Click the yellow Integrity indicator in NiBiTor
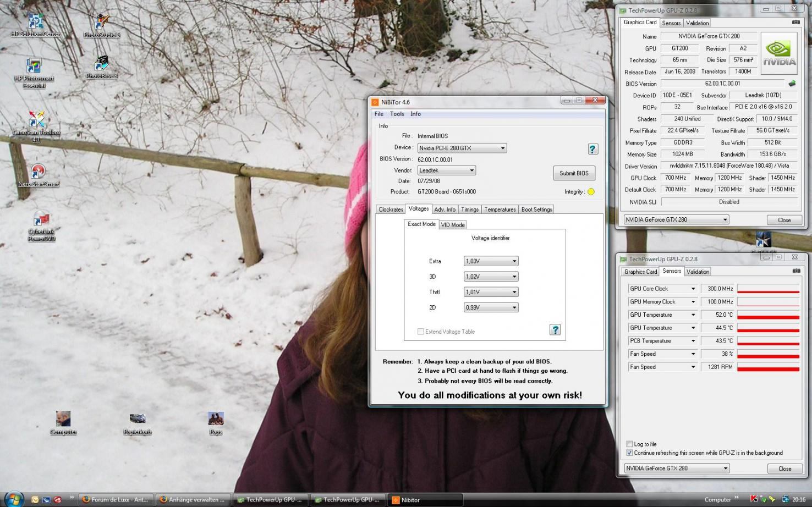Screen dimensions: 812x507 coord(591,192)
